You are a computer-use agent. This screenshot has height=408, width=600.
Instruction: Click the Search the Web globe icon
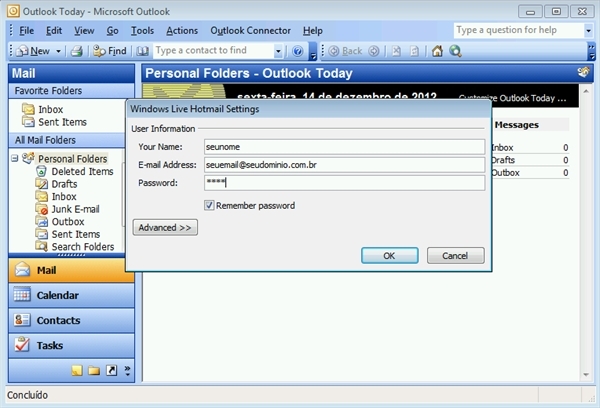pyautogui.click(x=455, y=51)
